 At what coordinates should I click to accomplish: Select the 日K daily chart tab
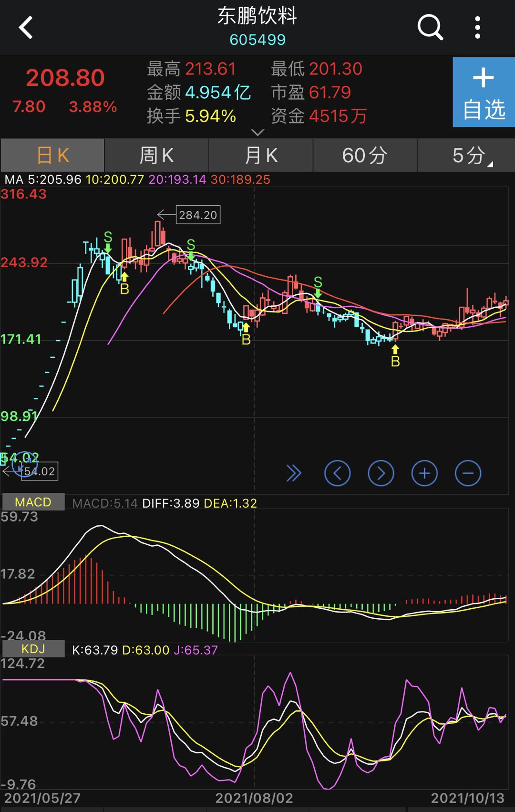tap(52, 156)
